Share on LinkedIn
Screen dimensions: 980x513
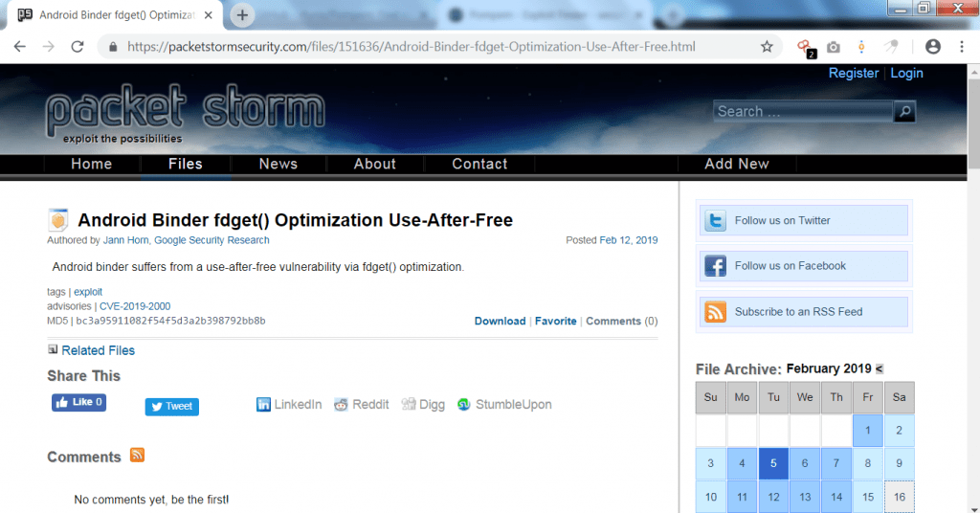(289, 404)
